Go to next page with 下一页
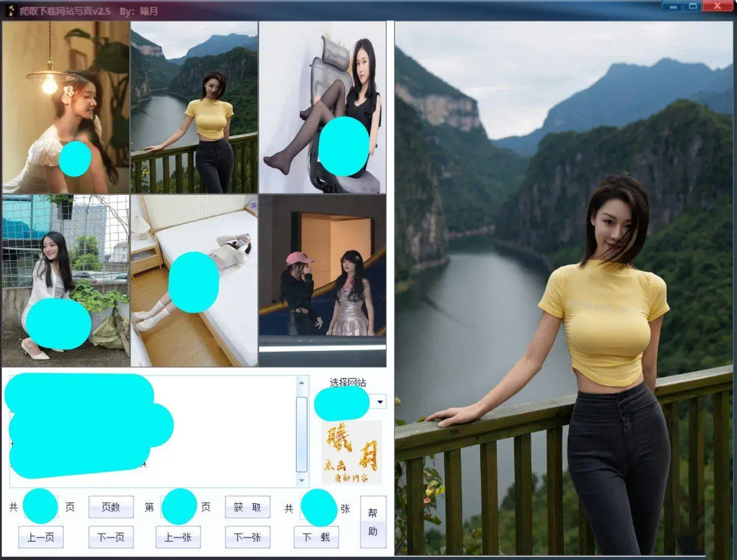Screen dimensions: 737x560 110,537
